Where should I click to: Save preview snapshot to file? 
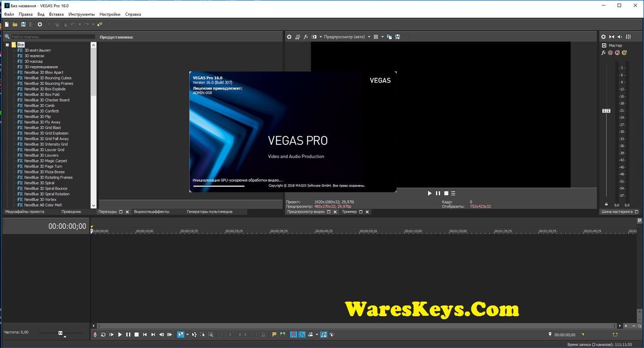point(398,37)
